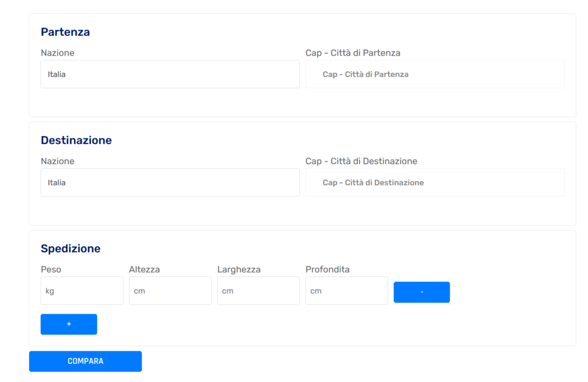Viewport: 588px width, 382px height.
Task: Open the Destinazione Nazione country selector
Action: 170,182
